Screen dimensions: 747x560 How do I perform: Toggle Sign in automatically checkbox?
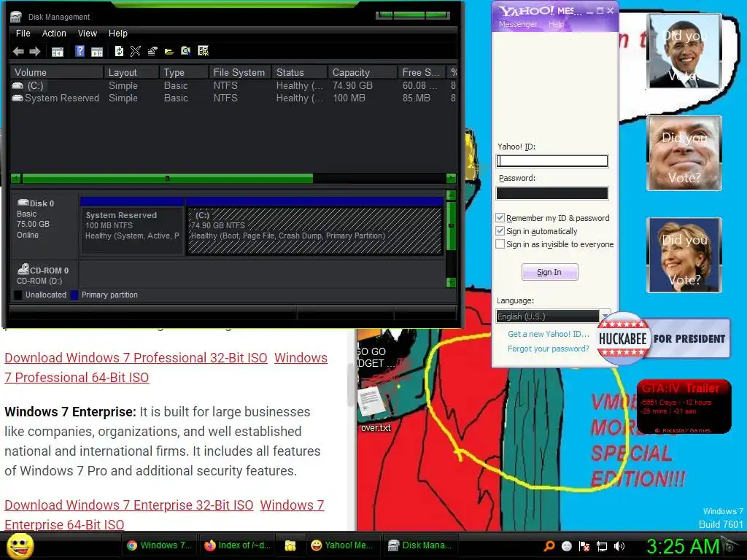tap(500, 231)
